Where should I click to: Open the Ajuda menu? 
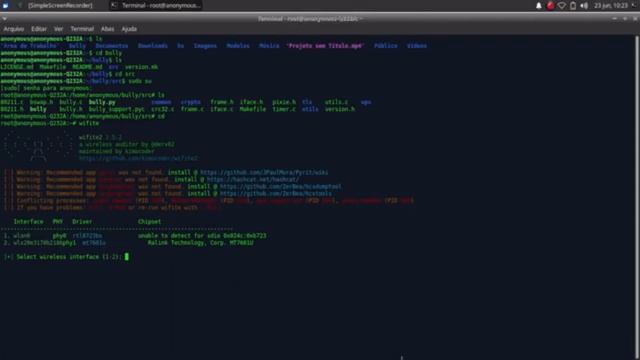129,29
